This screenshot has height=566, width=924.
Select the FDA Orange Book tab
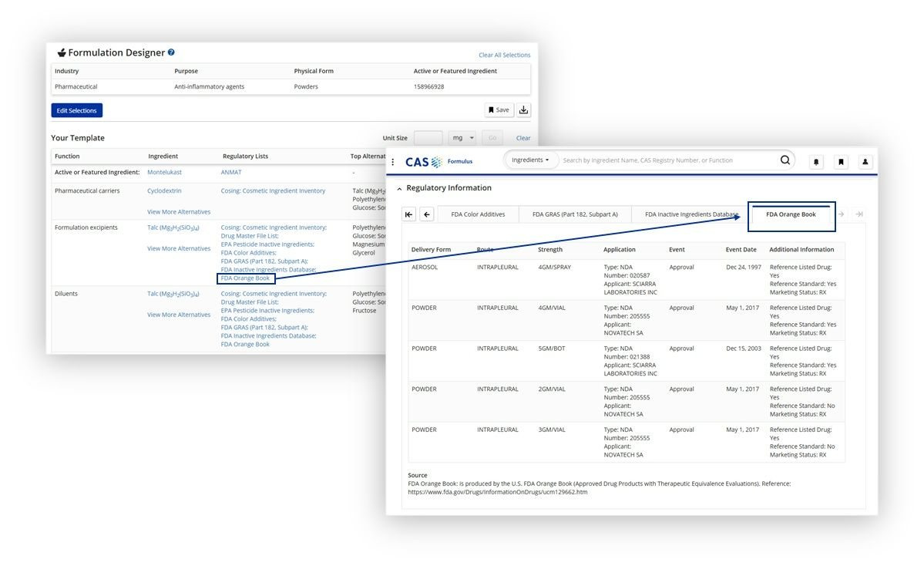click(791, 214)
